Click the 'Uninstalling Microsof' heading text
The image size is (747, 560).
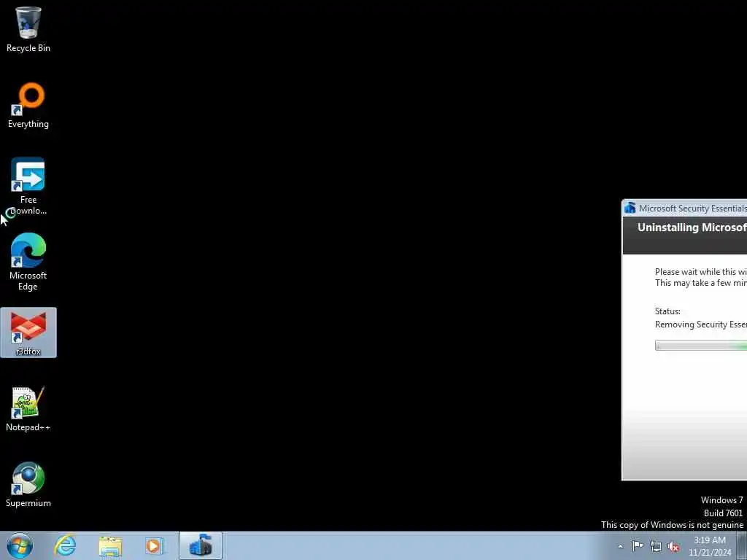(x=692, y=227)
